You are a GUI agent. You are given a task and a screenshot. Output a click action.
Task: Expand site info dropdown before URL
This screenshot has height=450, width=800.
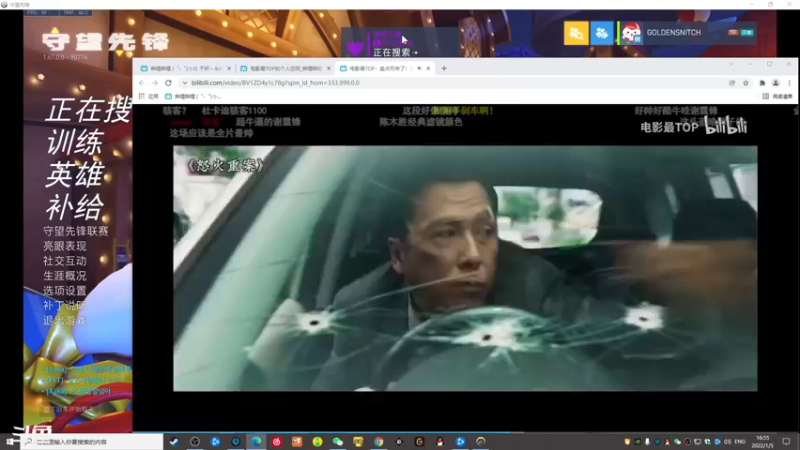185,83
